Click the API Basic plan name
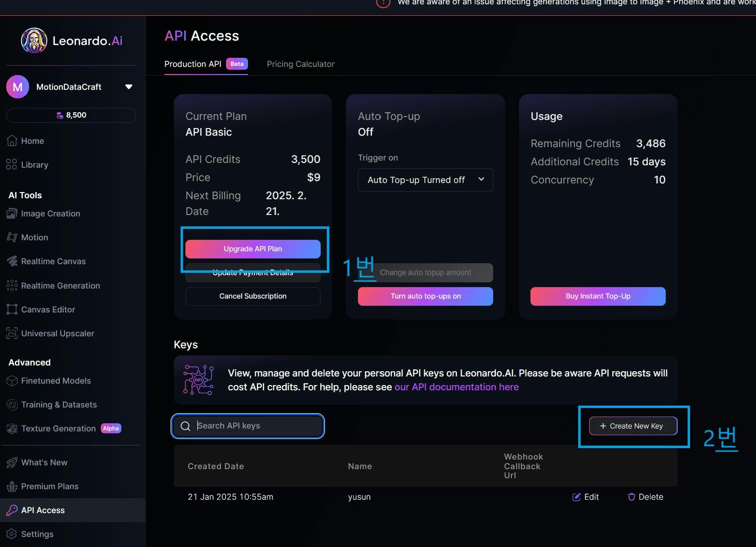This screenshot has height=547, width=756. pyautogui.click(x=209, y=132)
